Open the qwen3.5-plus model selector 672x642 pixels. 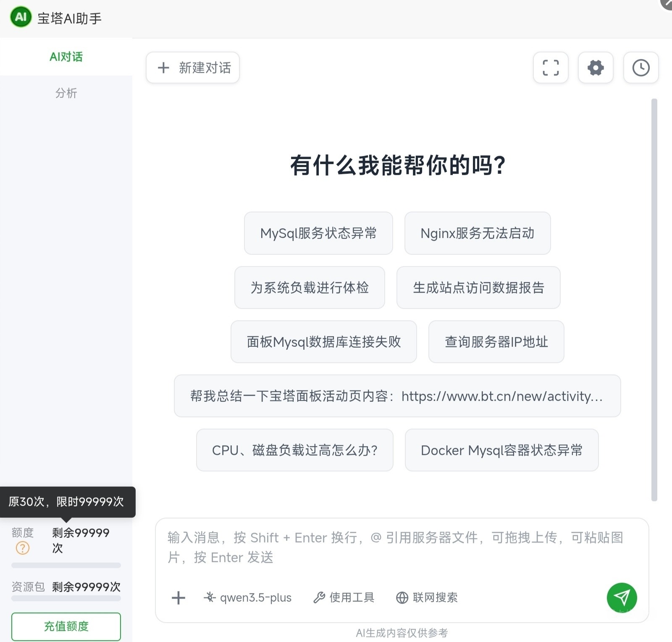[247, 597]
